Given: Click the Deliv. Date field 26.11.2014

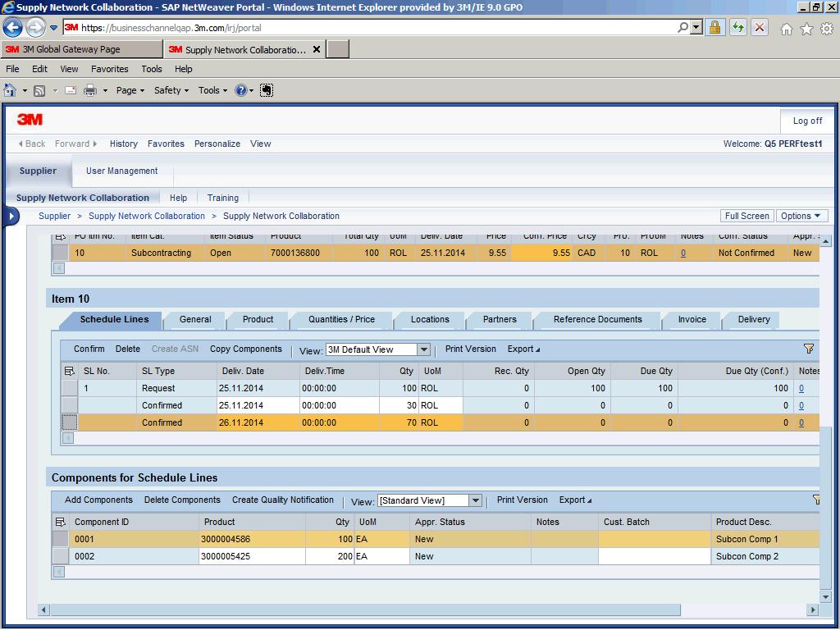Looking at the screenshot, I should [x=257, y=422].
